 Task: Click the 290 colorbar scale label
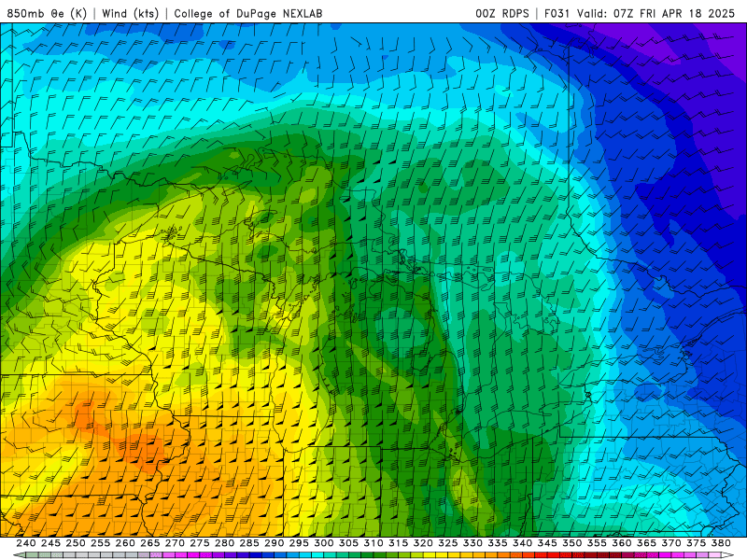pos(274,543)
